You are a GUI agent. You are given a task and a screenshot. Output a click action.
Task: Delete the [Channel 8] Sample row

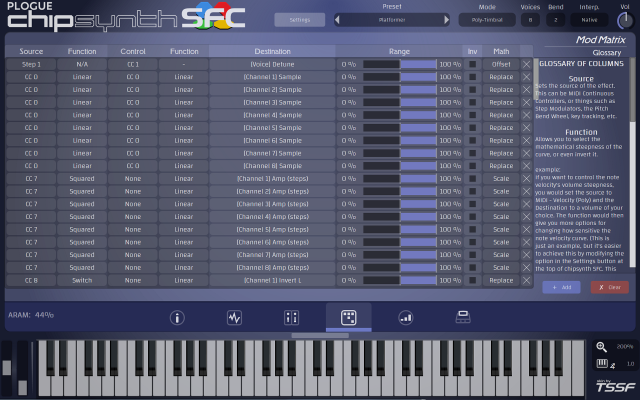pyautogui.click(x=527, y=166)
